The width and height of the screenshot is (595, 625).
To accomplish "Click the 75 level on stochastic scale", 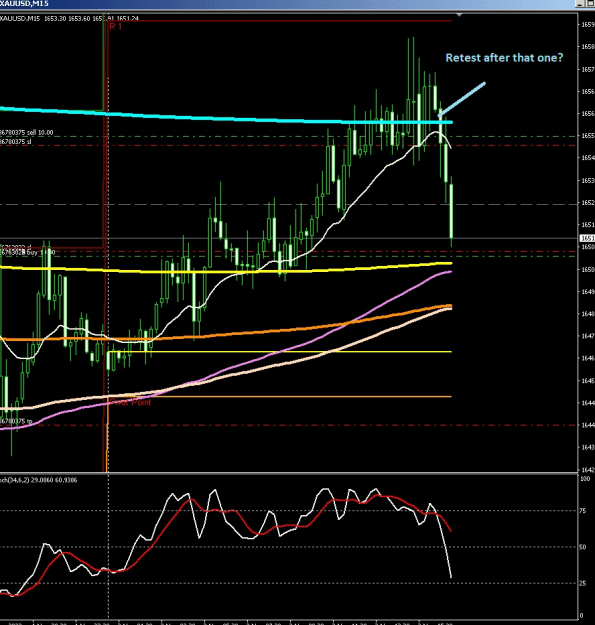I will [x=583, y=511].
